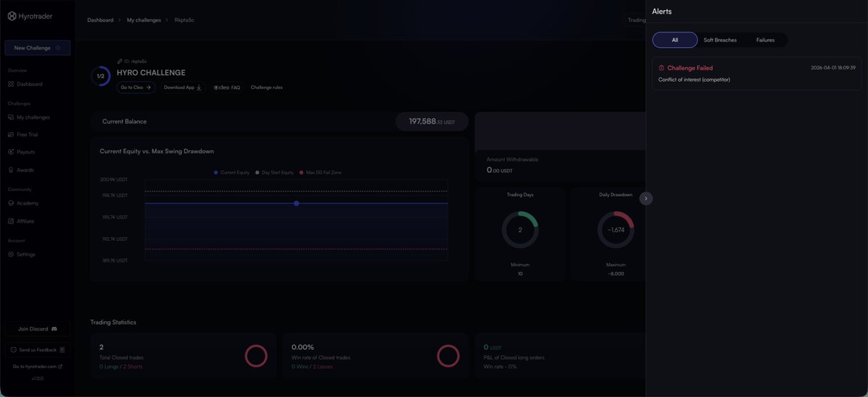Click the Go to Cleo button

pos(136,87)
